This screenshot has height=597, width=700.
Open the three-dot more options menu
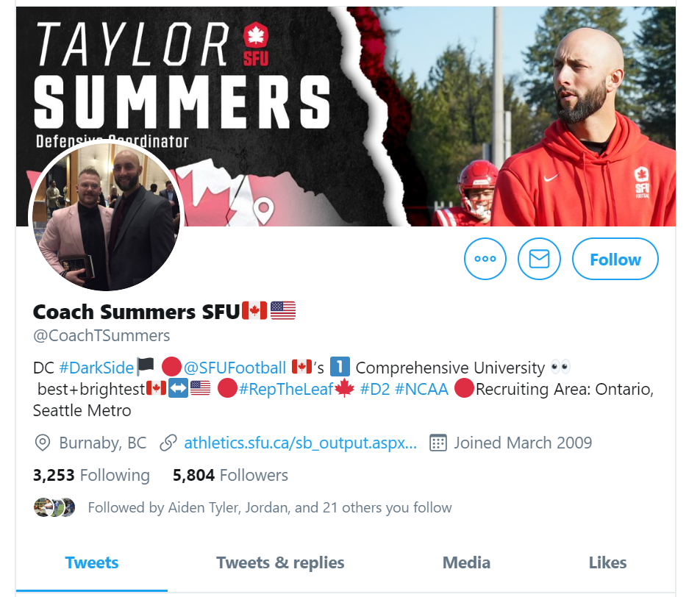point(485,259)
